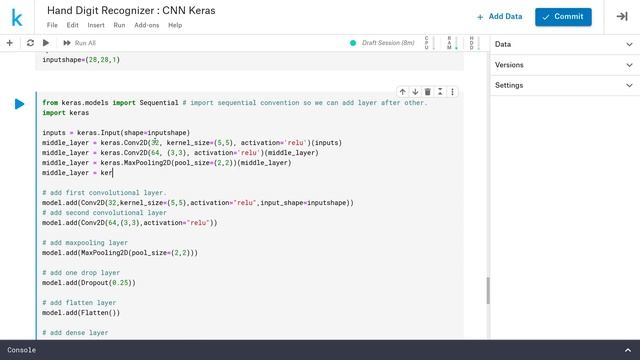Open the cell's three-dot options menu
The height and width of the screenshot is (360, 640).
(452, 92)
